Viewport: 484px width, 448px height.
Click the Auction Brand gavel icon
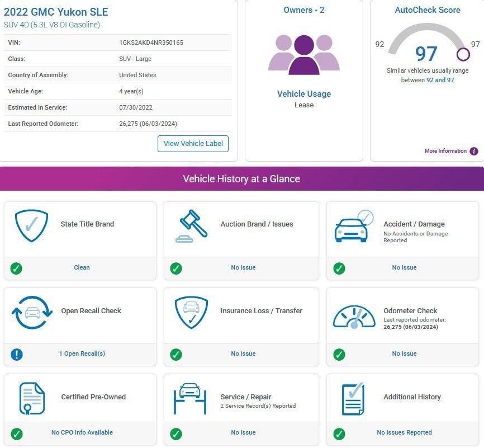coord(191,226)
